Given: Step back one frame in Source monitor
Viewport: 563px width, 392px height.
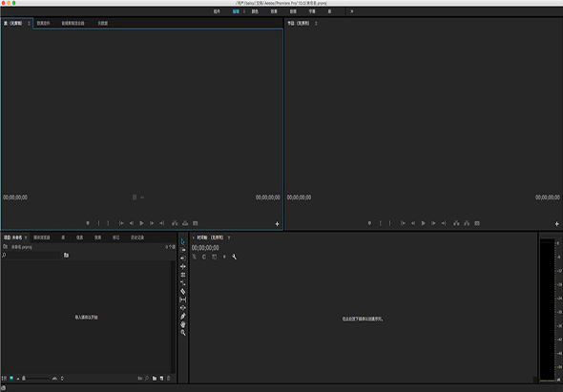Looking at the screenshot, I should pyautogui.click(x=132, y=223).
